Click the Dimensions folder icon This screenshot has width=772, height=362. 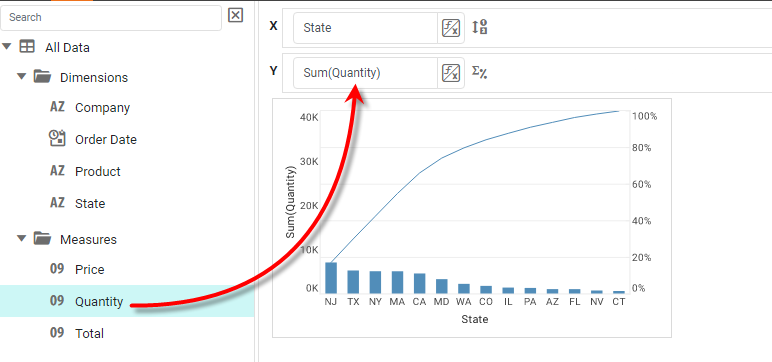pyautogui.click(x=42, y=76)
